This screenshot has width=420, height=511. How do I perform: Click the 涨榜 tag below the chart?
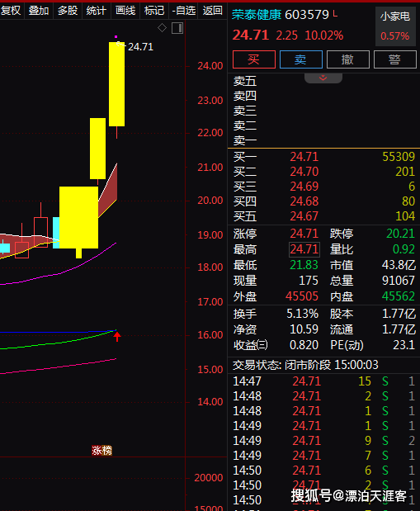point(102,451)
